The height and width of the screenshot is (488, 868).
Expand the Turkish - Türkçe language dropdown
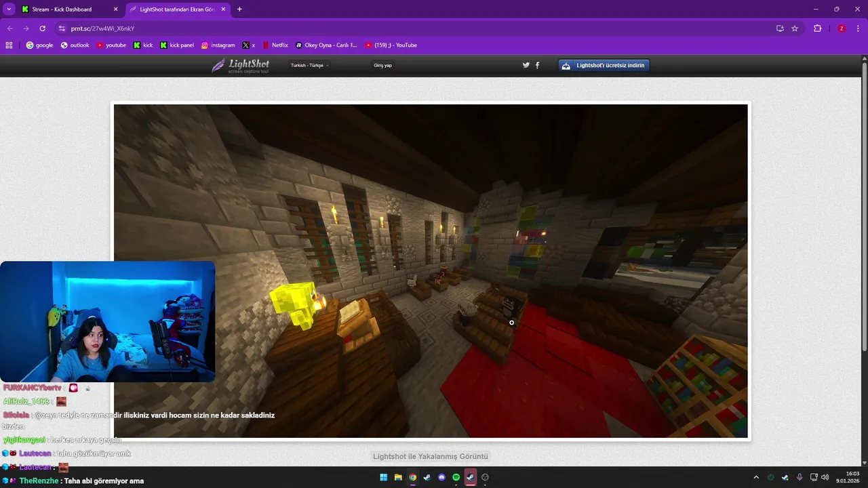(310, 65)
